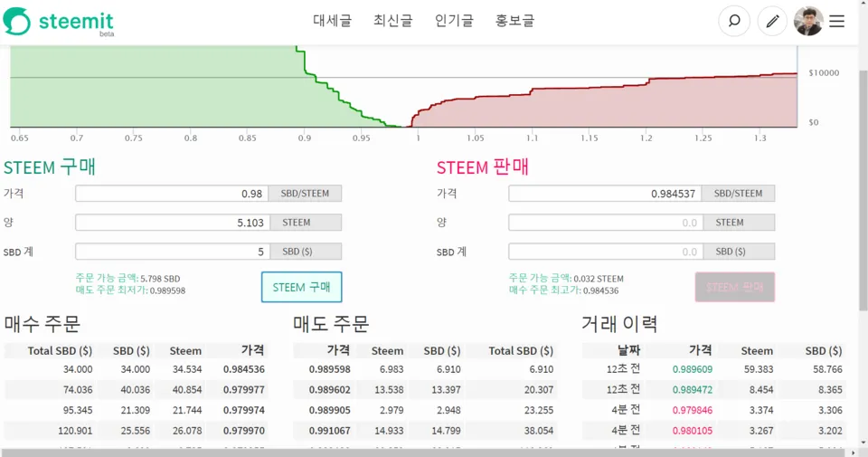
Task: Select buy order at price 0.984536
Action: point(136,369)
